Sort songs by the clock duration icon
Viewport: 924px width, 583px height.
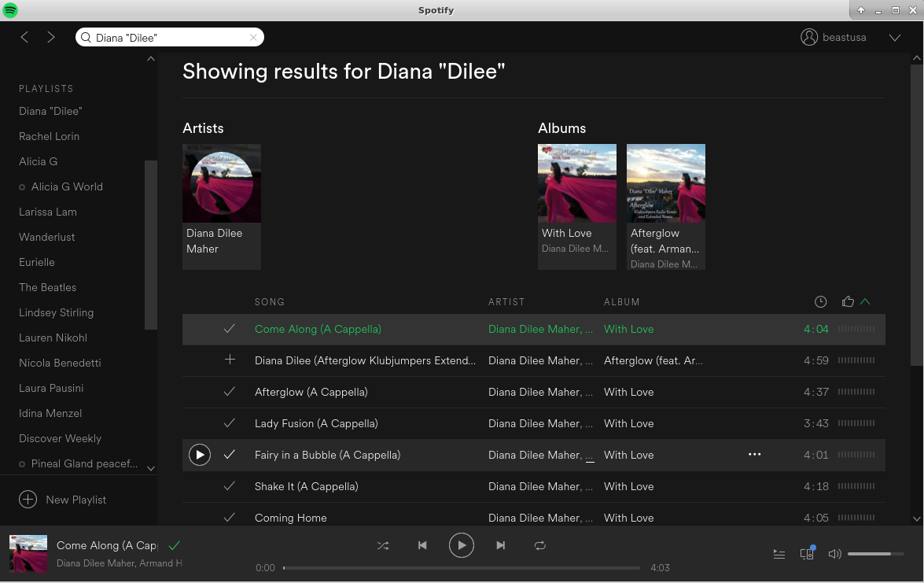tap(820, 302)
